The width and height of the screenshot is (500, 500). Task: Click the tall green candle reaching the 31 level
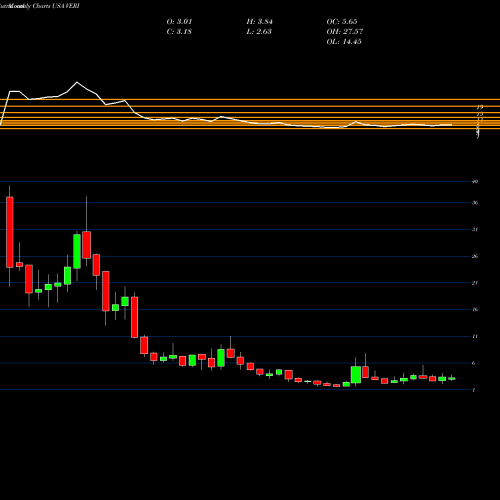point(77,251)
